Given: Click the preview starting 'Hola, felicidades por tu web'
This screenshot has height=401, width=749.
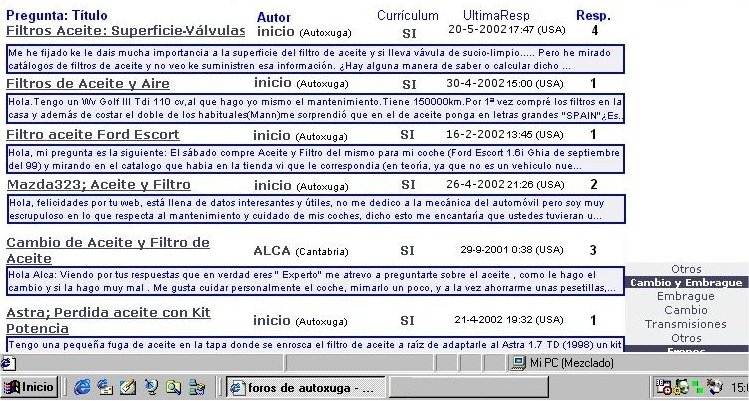Looking at the screenshot, I should tap(316, 209).
